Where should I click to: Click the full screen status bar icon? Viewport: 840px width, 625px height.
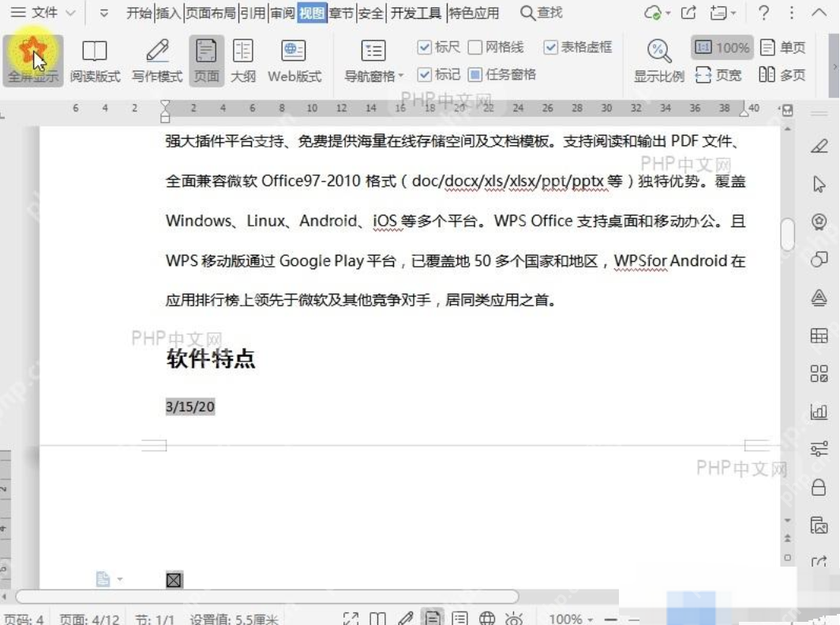coord(351,619)
